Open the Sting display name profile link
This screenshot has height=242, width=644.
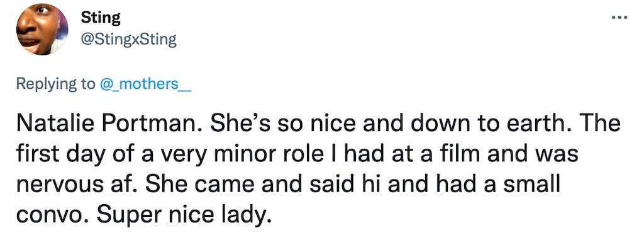click(x=101, y=17)
